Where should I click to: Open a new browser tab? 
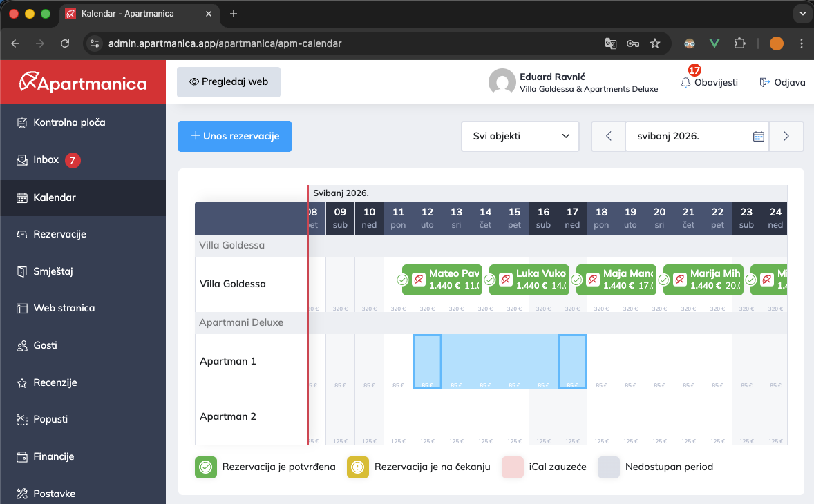pos(234,14)
